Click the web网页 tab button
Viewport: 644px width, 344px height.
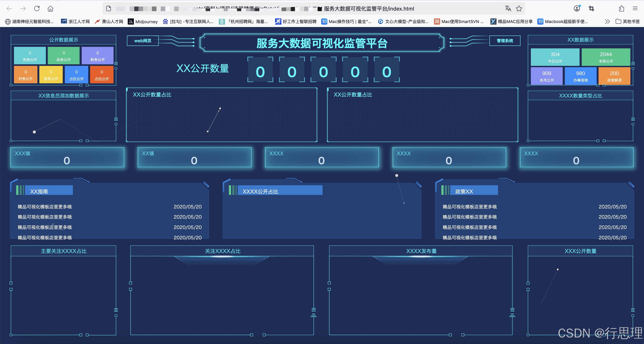[x=143, y=41]
